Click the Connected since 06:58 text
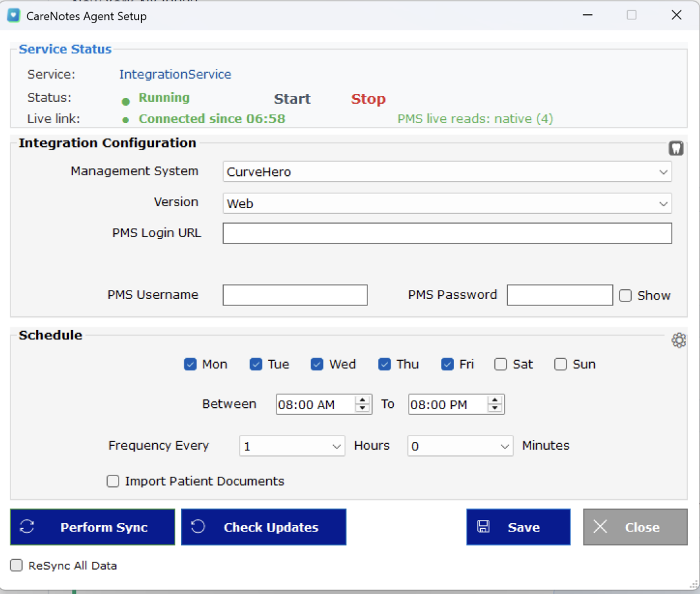The image size is (700, 594). 212,119
